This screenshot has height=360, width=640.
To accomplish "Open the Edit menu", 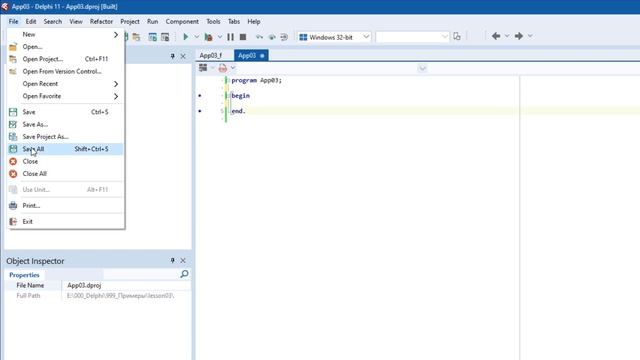I will click(x=31, y=21).
